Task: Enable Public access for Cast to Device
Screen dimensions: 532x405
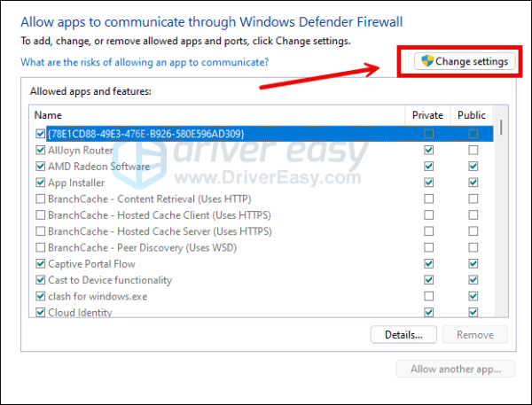Action: 473,280
